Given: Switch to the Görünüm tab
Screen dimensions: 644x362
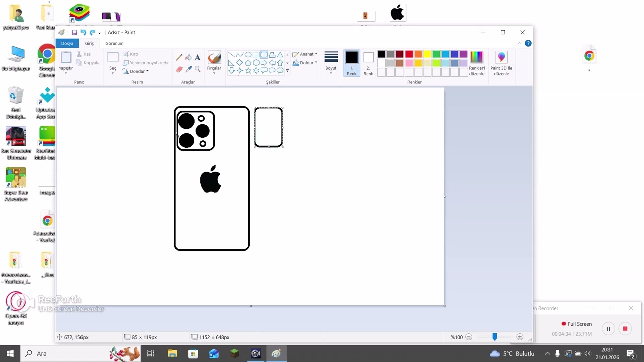Looking at the screenshot, I should (114, 43).
